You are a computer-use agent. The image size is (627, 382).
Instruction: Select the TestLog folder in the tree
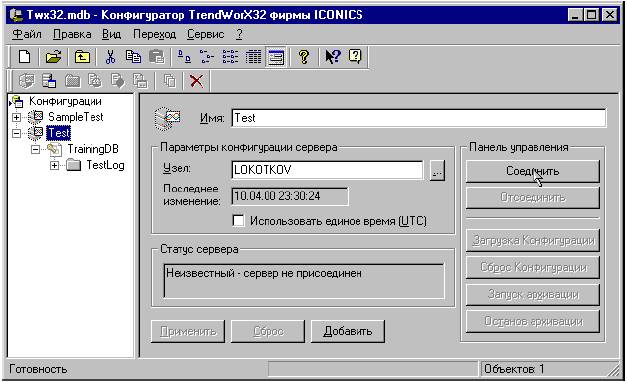(x=105, y=165)
